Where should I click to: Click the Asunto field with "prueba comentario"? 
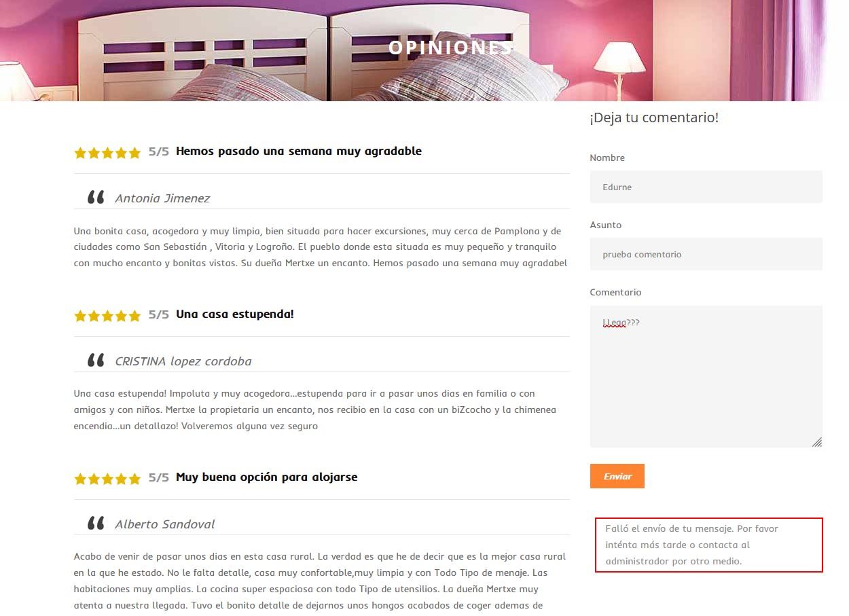click(x=706, y=254)
